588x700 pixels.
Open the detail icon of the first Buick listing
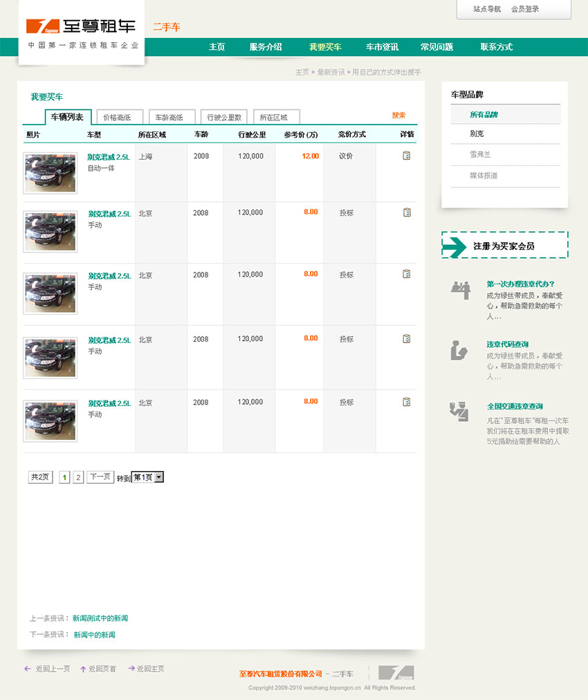point(407,154)
